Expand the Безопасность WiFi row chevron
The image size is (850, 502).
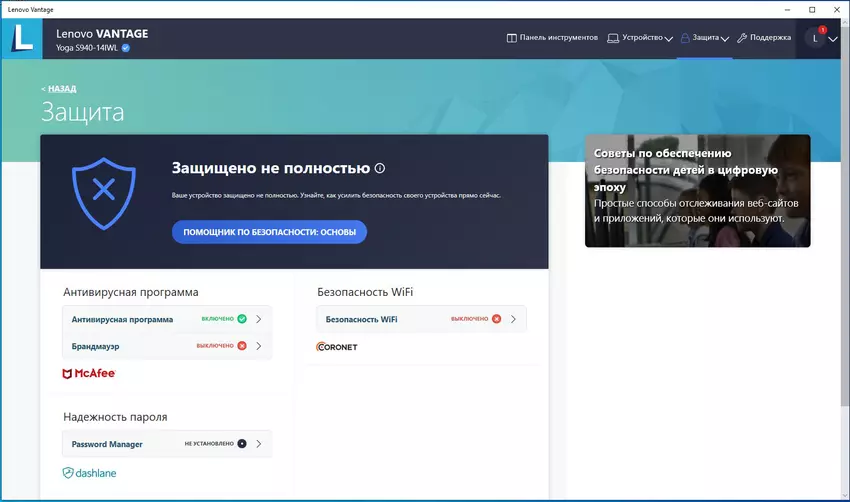pyautogui.click(x=513, y=319)
